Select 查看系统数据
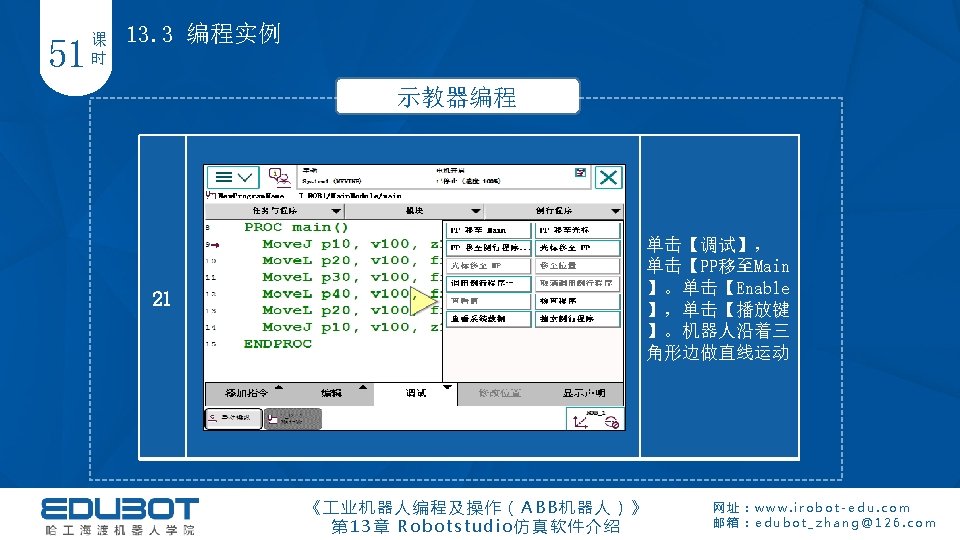 489,319
